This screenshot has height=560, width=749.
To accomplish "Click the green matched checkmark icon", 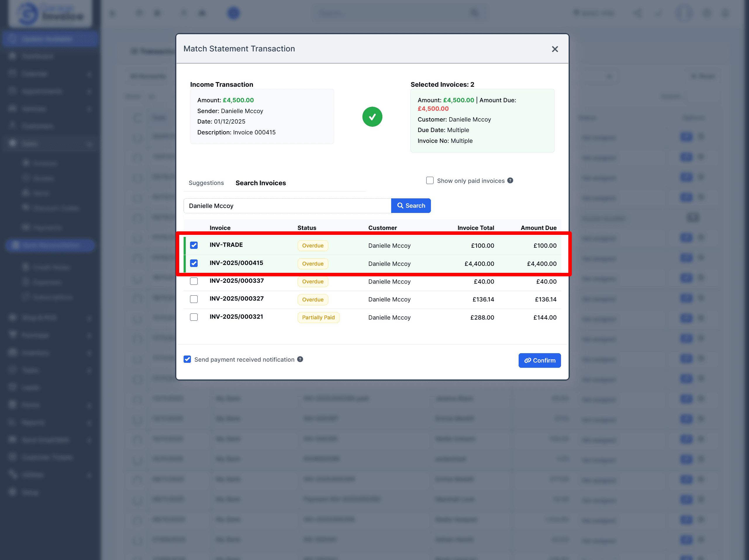I will tap(372, 117).
